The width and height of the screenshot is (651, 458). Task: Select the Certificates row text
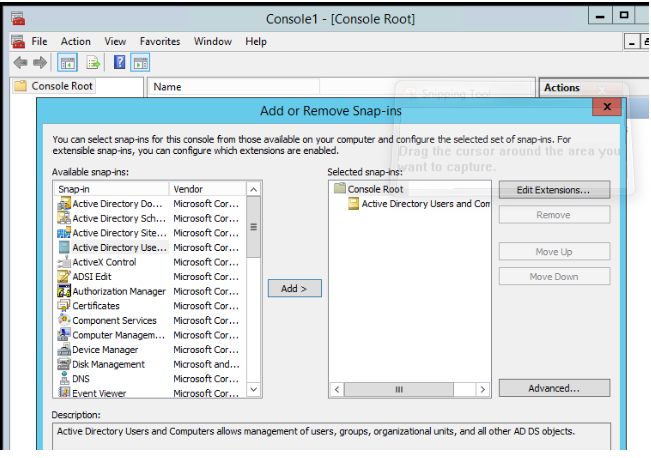point(96,306)
